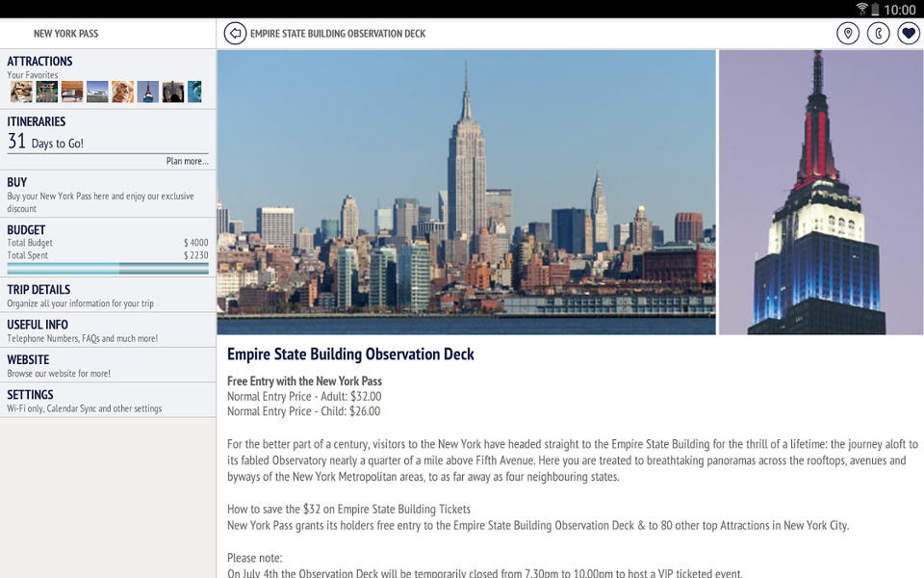The height and width of the screenshot is (578, 924).
Task: Click the budget spent progress bar
Action: click(108, 269)
